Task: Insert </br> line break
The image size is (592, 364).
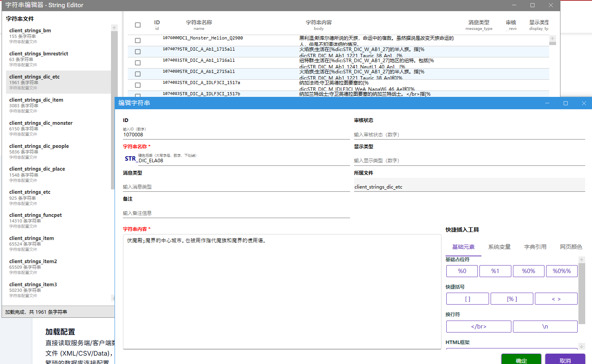Action: click(x=479, y=327)
